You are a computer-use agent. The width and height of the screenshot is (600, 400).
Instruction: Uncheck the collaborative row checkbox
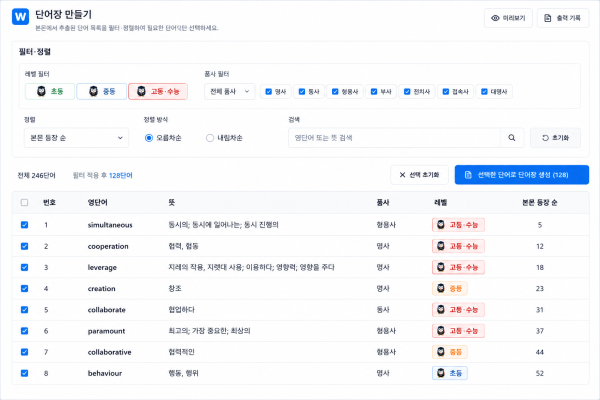click(24, 352)
